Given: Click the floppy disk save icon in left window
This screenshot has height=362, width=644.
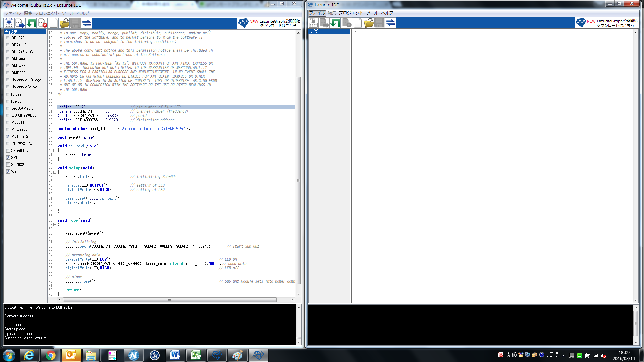Looking at the screenshot, I should pos(75,23).
